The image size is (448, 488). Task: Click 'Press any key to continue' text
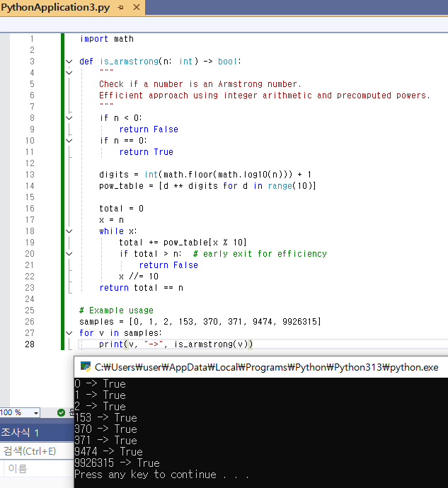coord(145,475)
